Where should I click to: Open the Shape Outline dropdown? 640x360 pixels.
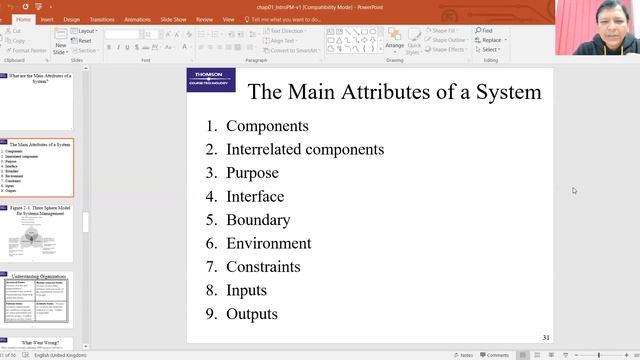click(x=447, y=40)
